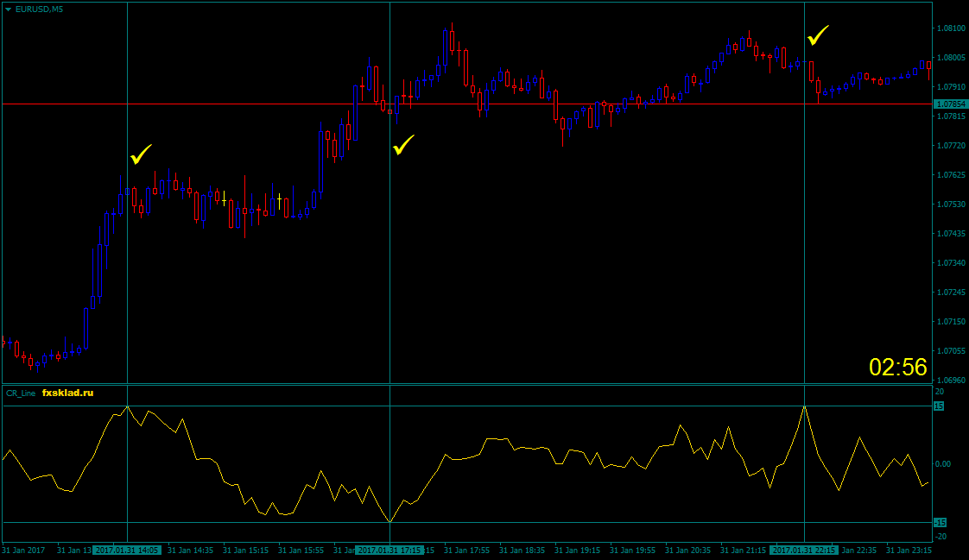969x560 pixels.
Task: Click the 1.07720 price axis label
Action: (951, 146)
